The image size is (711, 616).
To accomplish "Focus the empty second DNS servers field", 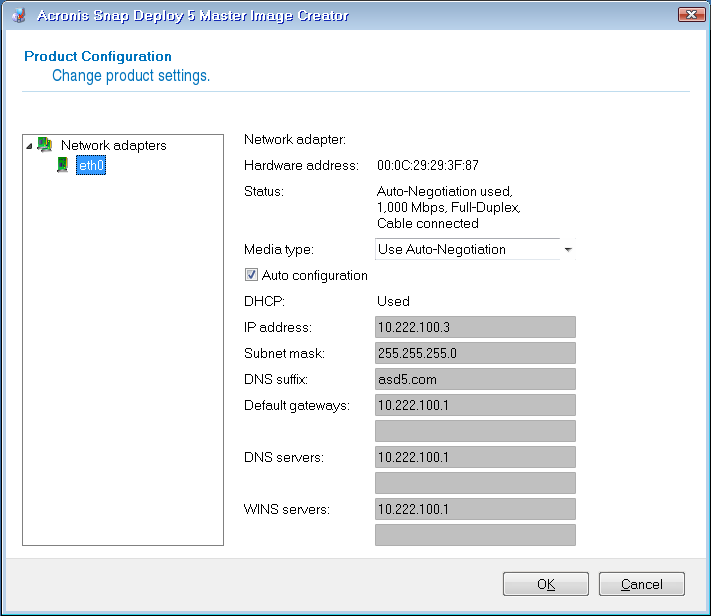I will click(475, 483).
